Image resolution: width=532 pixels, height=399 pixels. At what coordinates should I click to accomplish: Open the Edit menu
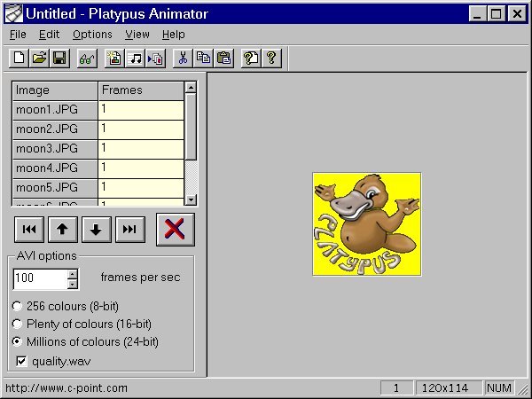[x=49, y=35]
